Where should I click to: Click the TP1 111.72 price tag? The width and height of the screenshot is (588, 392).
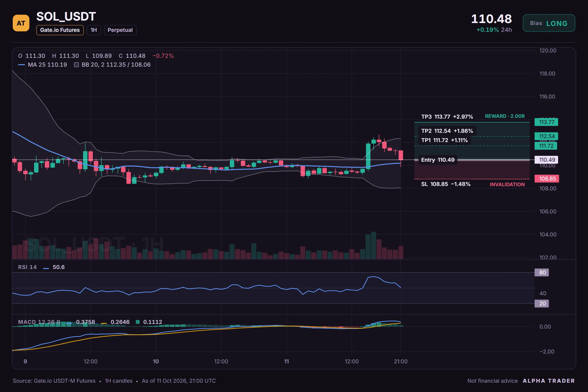pos(546,146)
